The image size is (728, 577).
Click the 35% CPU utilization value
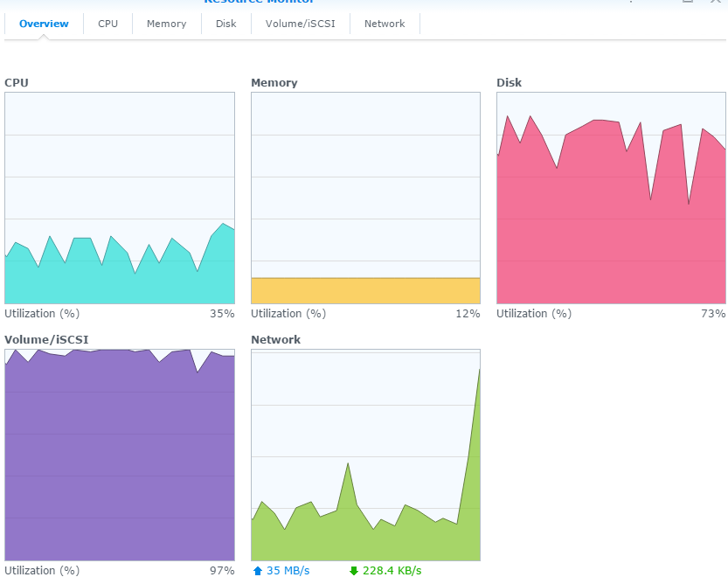(222, 314)
